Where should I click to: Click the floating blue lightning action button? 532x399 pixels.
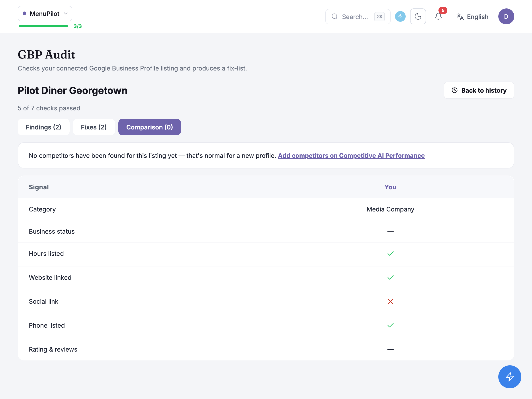tap(509, 377)
